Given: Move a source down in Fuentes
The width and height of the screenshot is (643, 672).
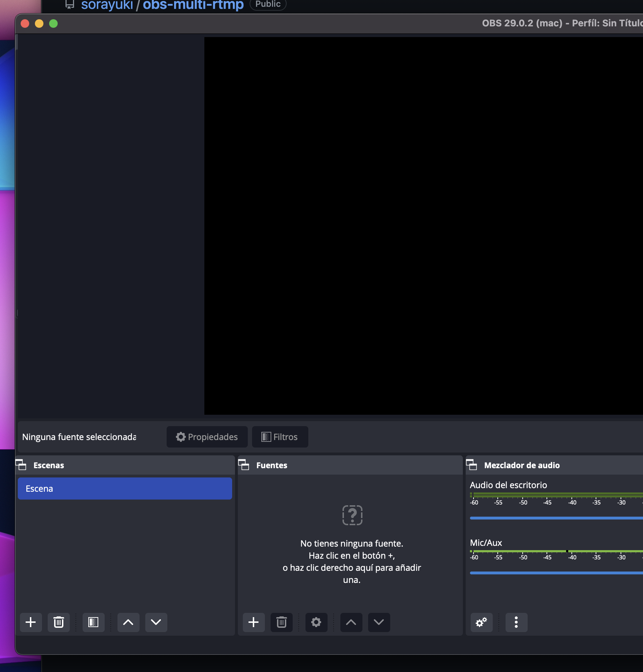Looking at the screenshot, I should 379,622.
